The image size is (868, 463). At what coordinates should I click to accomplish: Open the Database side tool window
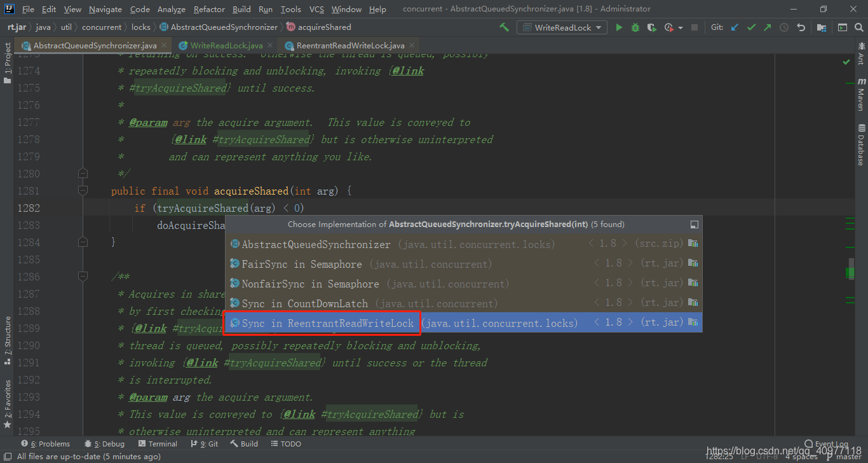[862, 144]
